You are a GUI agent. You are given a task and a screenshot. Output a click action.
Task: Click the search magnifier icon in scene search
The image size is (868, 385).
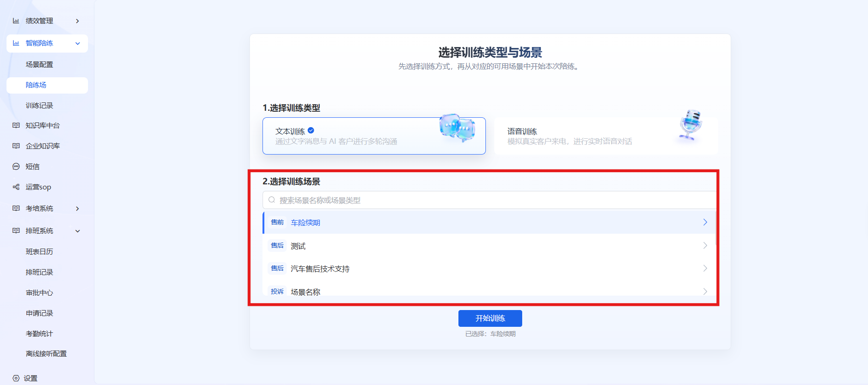point(272,200)
